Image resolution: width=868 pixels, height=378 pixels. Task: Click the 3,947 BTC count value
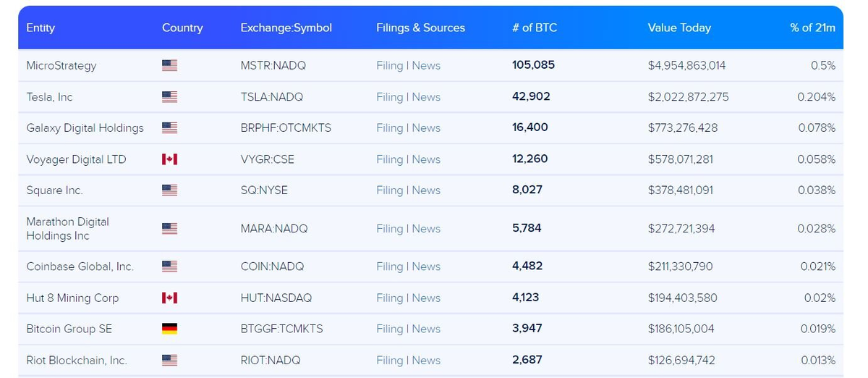point(527,328)
